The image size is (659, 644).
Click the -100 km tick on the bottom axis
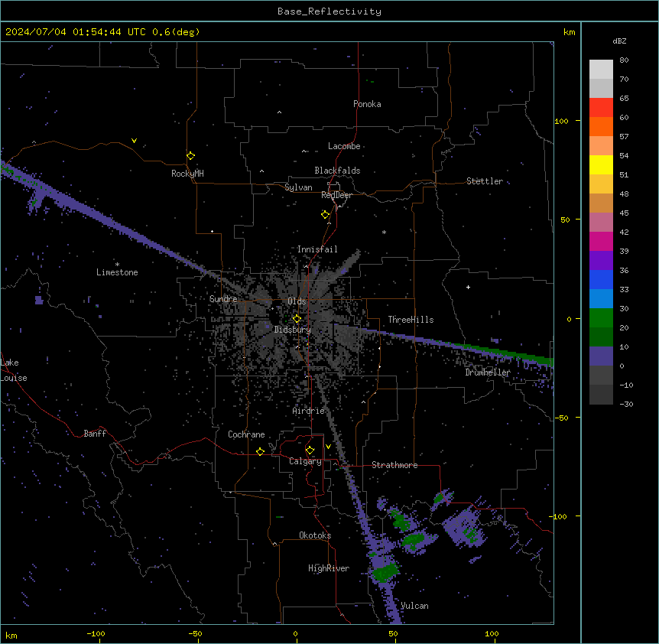coord(96,633)
